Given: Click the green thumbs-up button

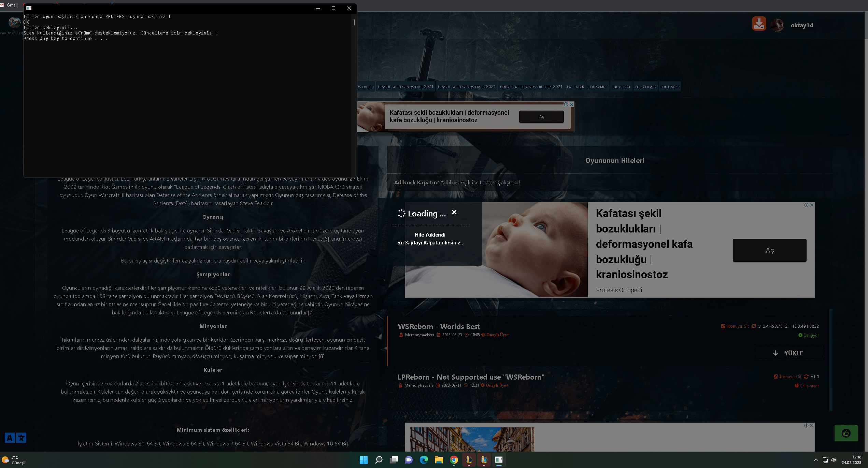Looking at the screenshot, I should [x=846, y=433].
